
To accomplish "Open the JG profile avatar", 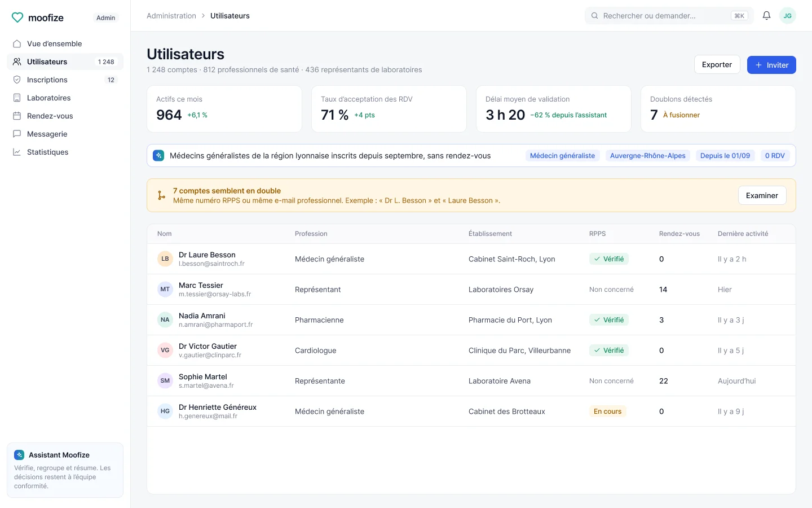I will (787, 16).
